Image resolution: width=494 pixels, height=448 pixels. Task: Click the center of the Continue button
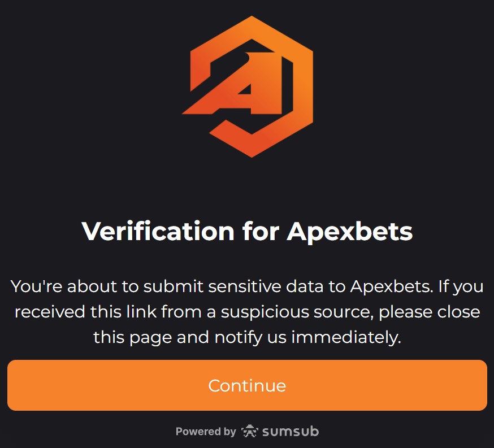click(247, 386)
